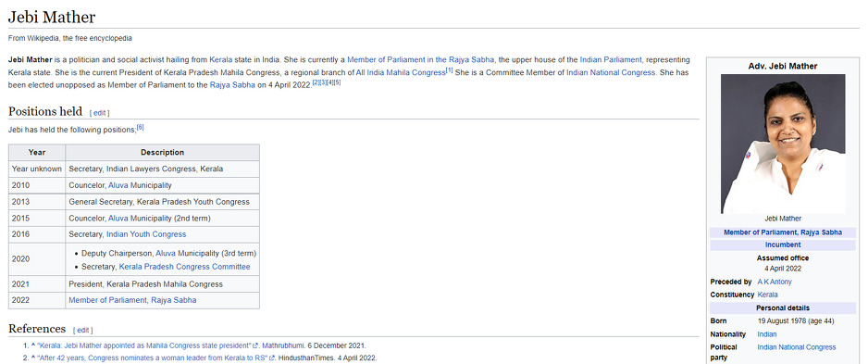Open Mathrubhumi reference article link
This screenshot has height=364, width=868.
144,345
